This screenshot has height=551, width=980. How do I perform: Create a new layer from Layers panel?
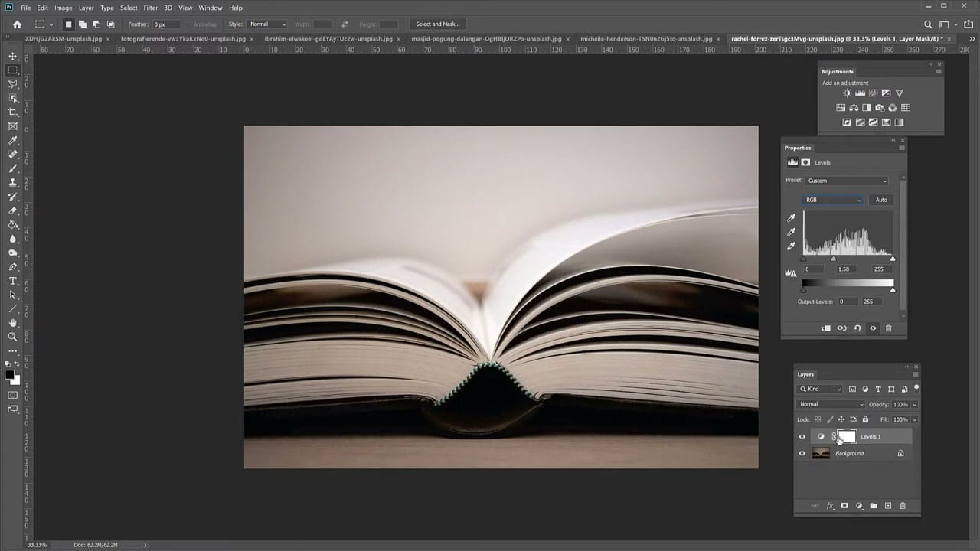click(x=888, y=506)
